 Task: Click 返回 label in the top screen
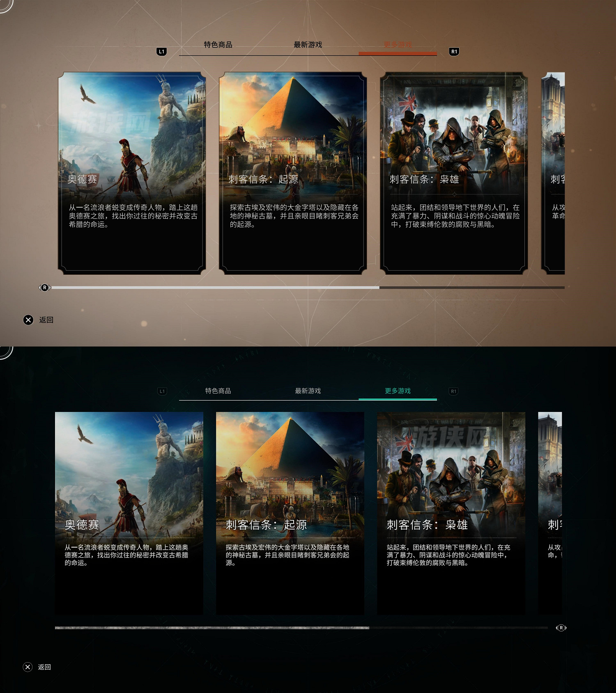(x=46, y=320)
